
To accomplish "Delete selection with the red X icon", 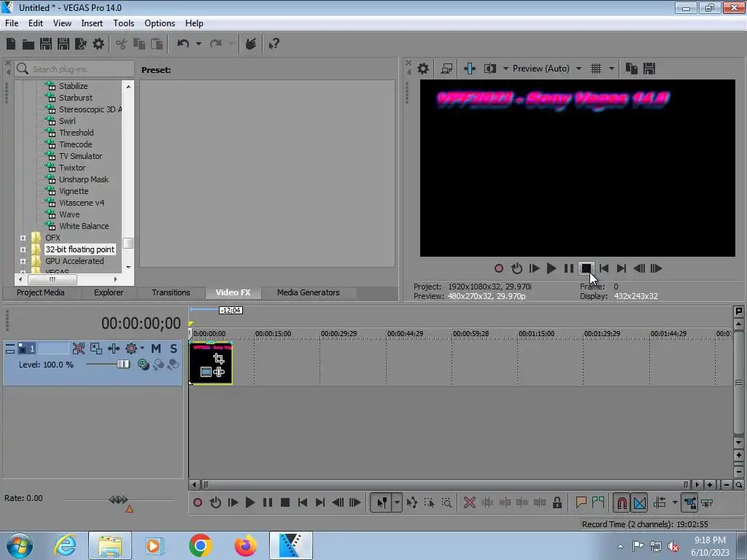I will (x=470, y=503).
